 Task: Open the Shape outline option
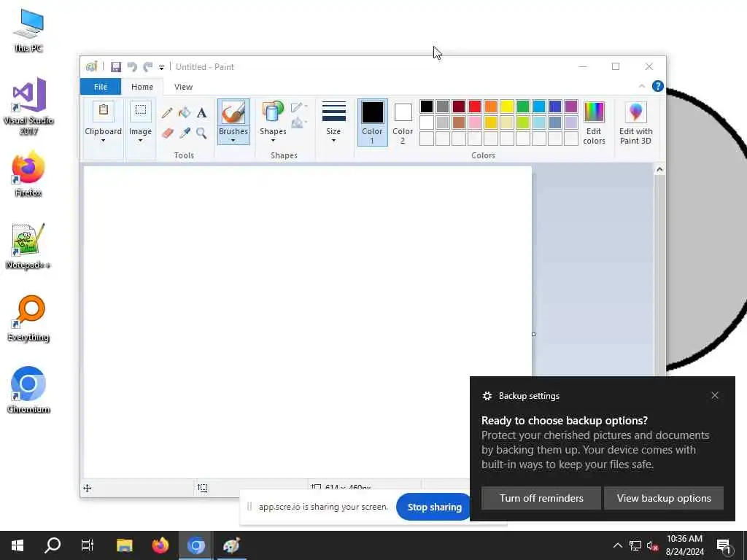(298, 107)
